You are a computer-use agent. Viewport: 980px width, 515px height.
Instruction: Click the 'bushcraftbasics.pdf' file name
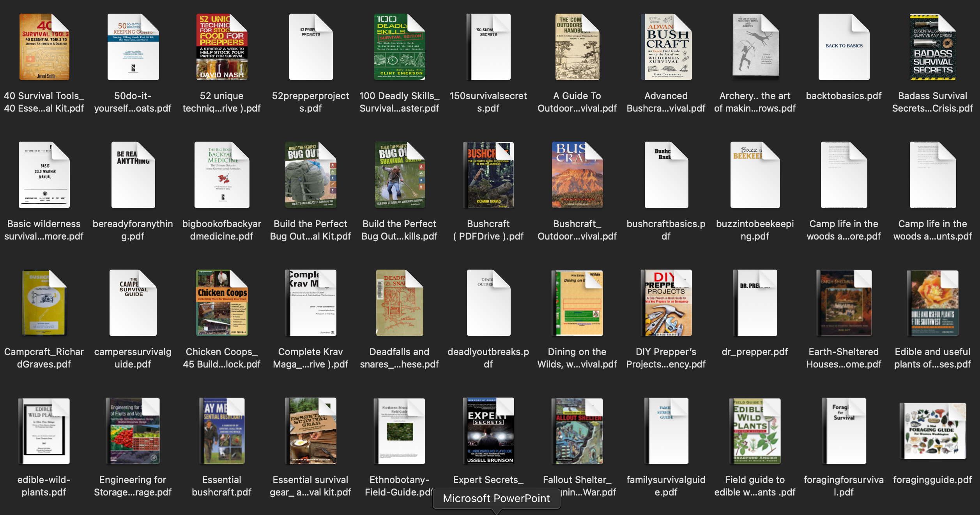[x=666, y=230]
